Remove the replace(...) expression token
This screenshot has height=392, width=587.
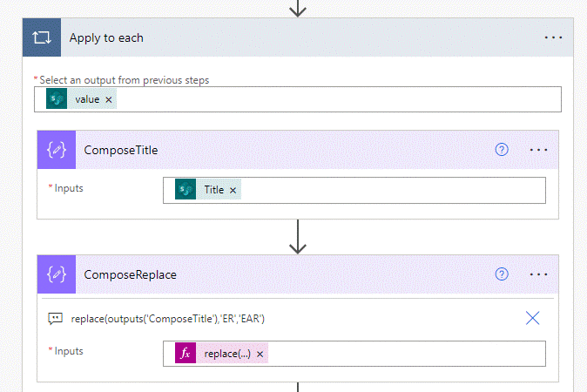coord(260,354)
